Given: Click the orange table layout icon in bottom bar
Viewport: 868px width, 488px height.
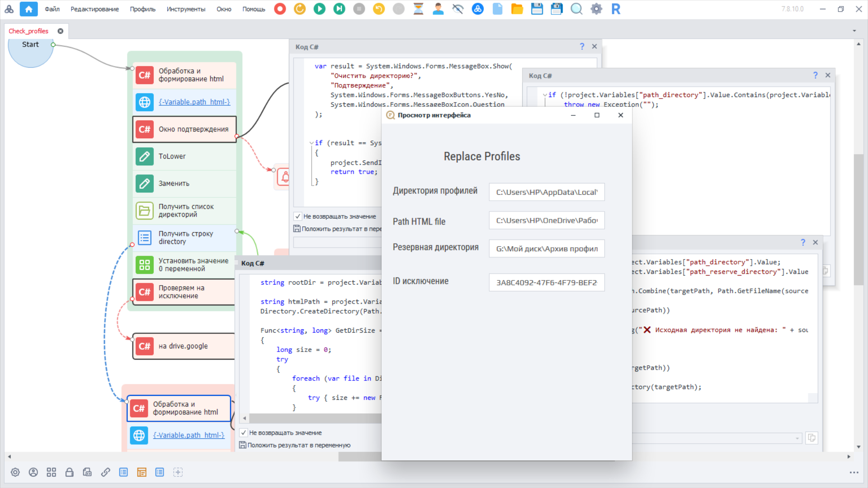Looking at the screenshot, I should pyautogui.click(x=142, y=472).
